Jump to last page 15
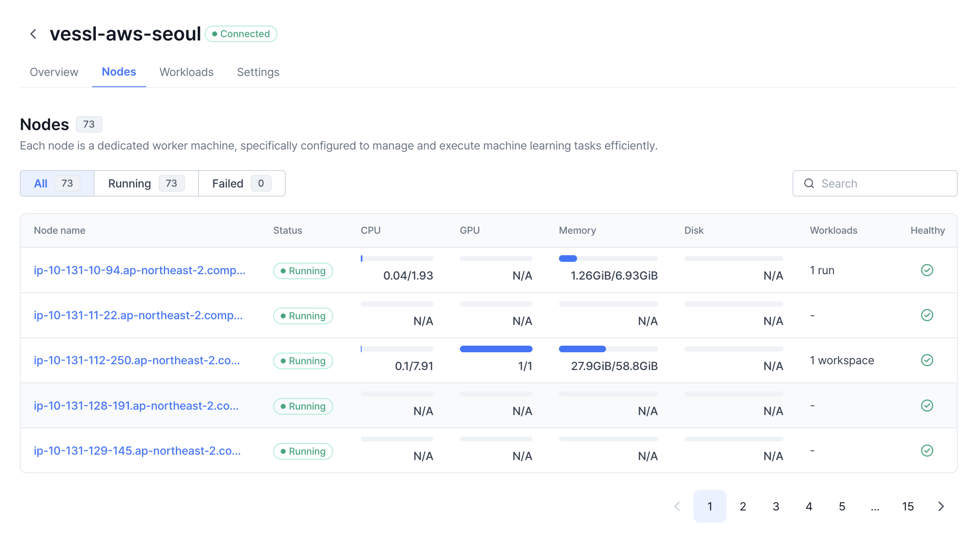The image size is (980, 541). [908, 506]
